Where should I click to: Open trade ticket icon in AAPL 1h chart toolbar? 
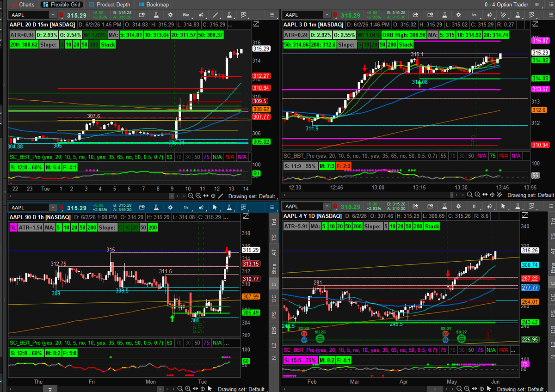[x=142, y=207]
